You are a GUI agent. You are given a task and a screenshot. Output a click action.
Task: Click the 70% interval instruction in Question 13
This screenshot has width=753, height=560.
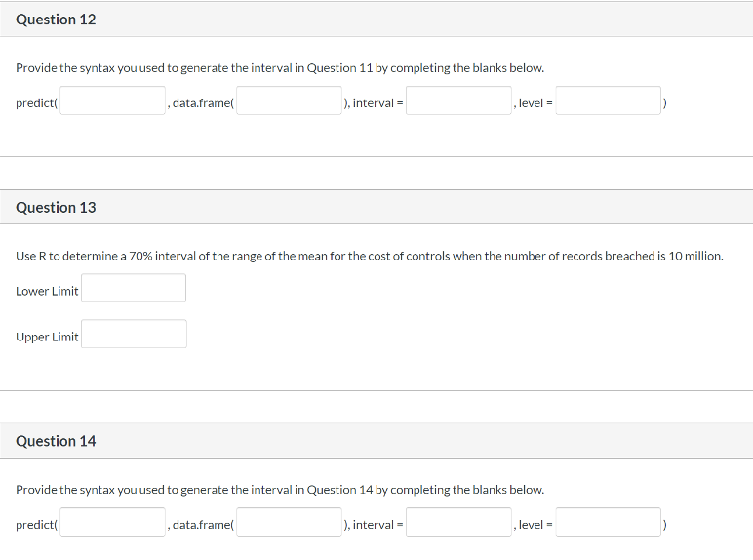(x=370, y=256)
